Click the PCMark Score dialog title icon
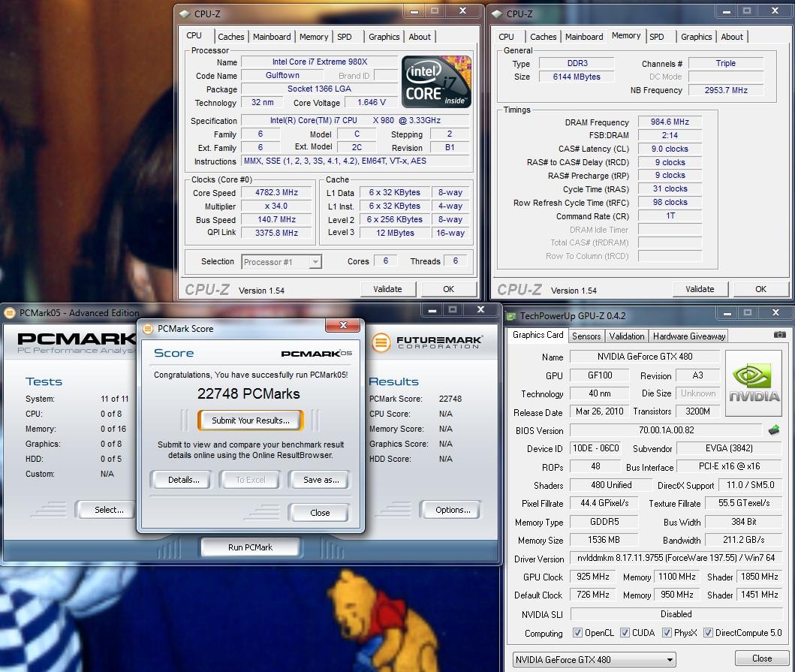Screen dimensions: 795x672 (x=148, y=329)
